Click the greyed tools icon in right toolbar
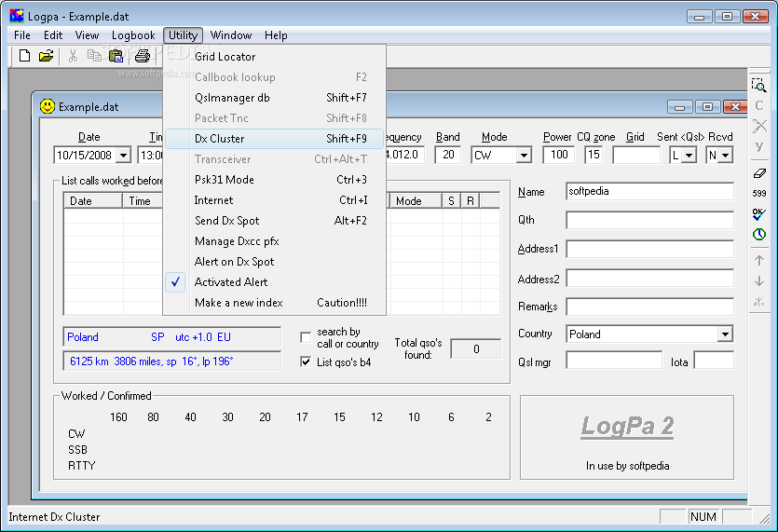 click(x=759, y=126)
